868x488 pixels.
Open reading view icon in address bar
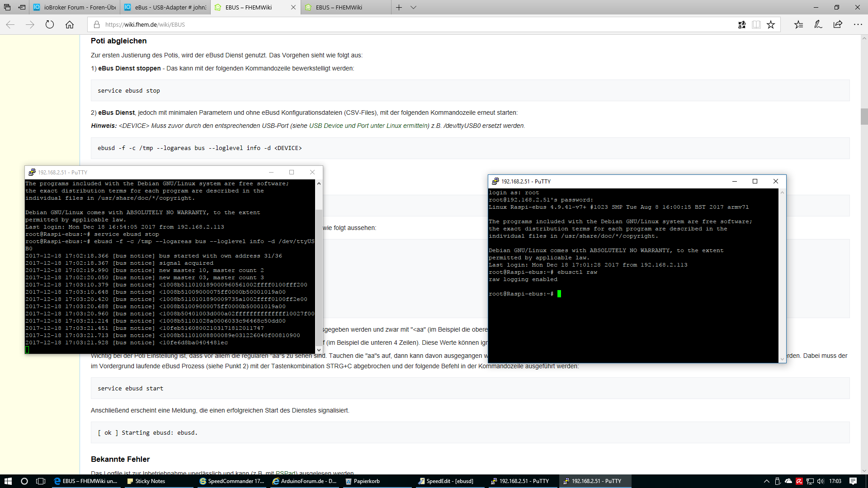pyautogui.click(x=756, y=25)
